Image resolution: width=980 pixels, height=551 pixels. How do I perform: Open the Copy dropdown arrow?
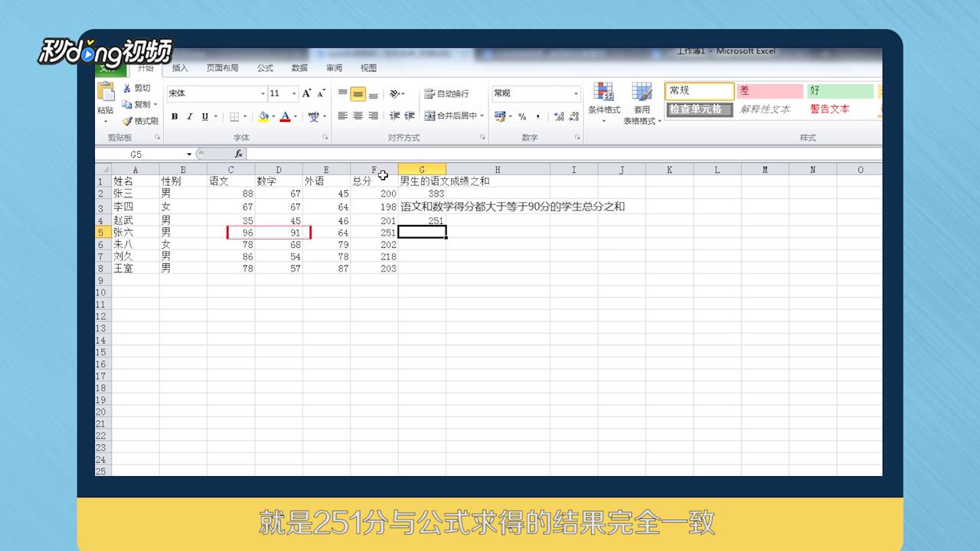click(x=155, y=105)
